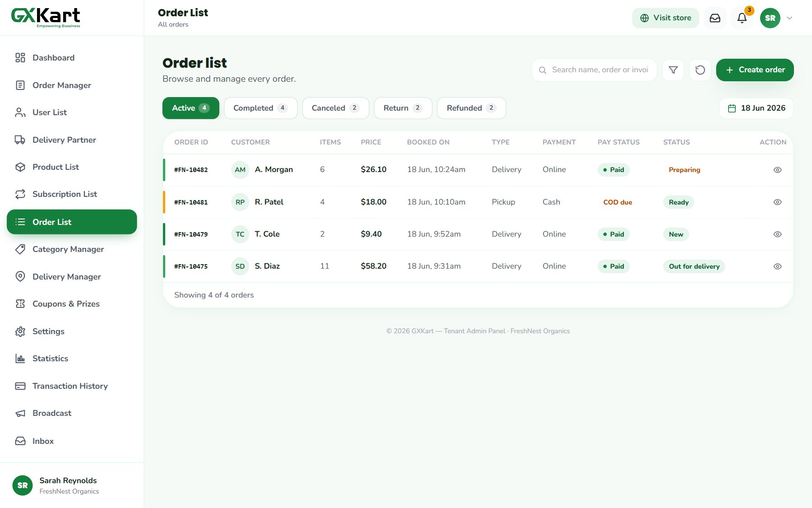Switch to the Canceled tab

pyautogui.click(x=336, y=108)
